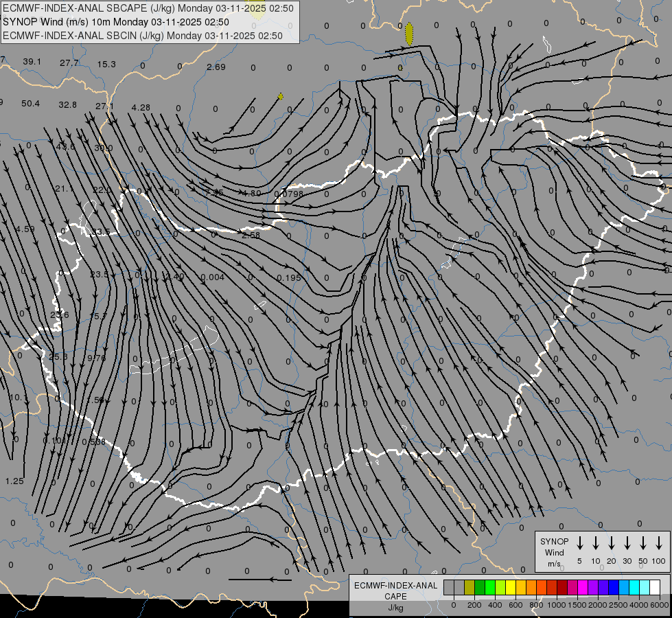Image resolution: width=672 pixels, height=618 pixels.
Task: Click the map value 2.40
Action: [x=175, y=277]
